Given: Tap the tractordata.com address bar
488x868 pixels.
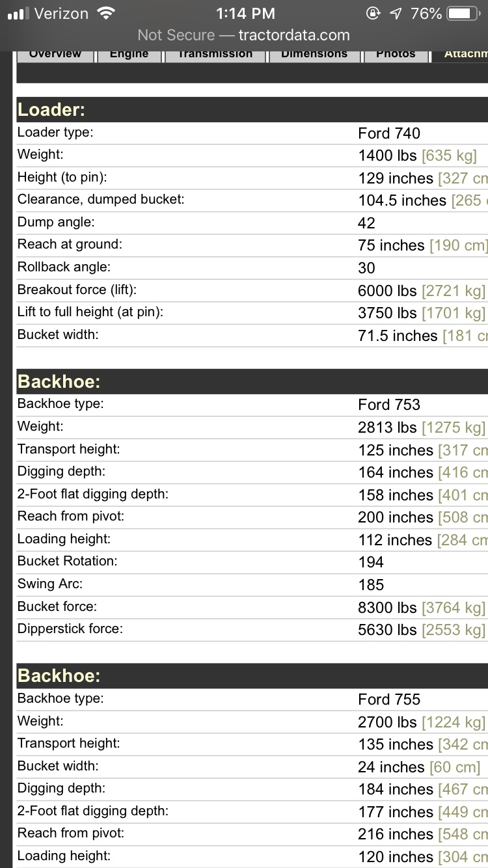Looking at the screenshot, I should click(244, 35).
